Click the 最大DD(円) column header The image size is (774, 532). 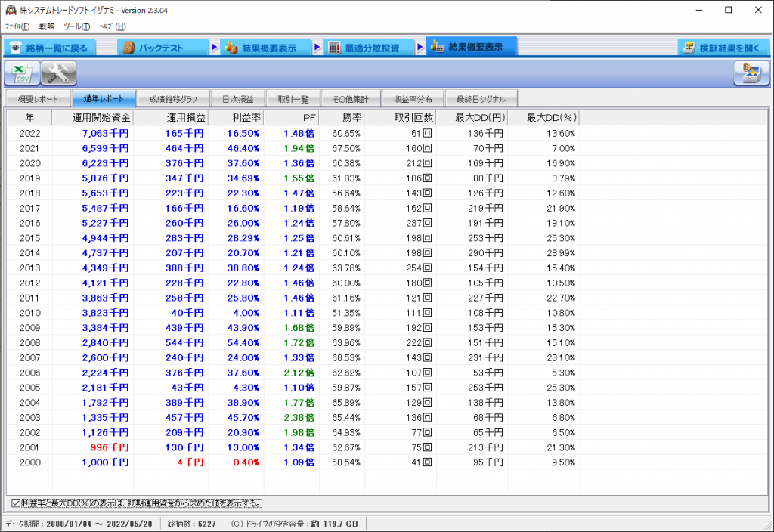[x=472, y=117]
